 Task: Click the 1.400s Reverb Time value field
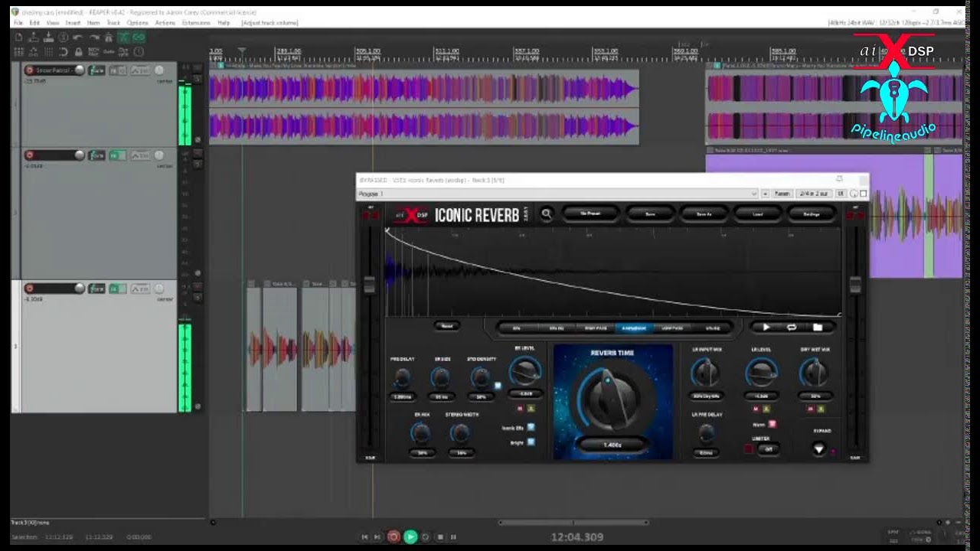[611, 445]
